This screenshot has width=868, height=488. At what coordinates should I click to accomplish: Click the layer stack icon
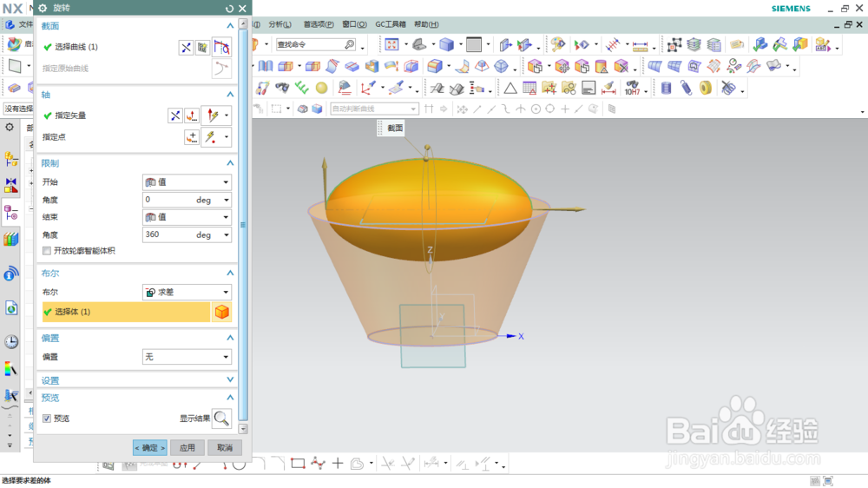[694, 45]
